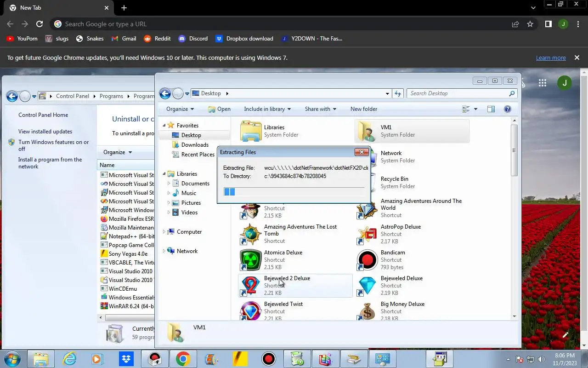The width and height of the screenshot is (588, 368).
Task: Launch Internet Explorer from the taskbar
Action: click(70, 359)
